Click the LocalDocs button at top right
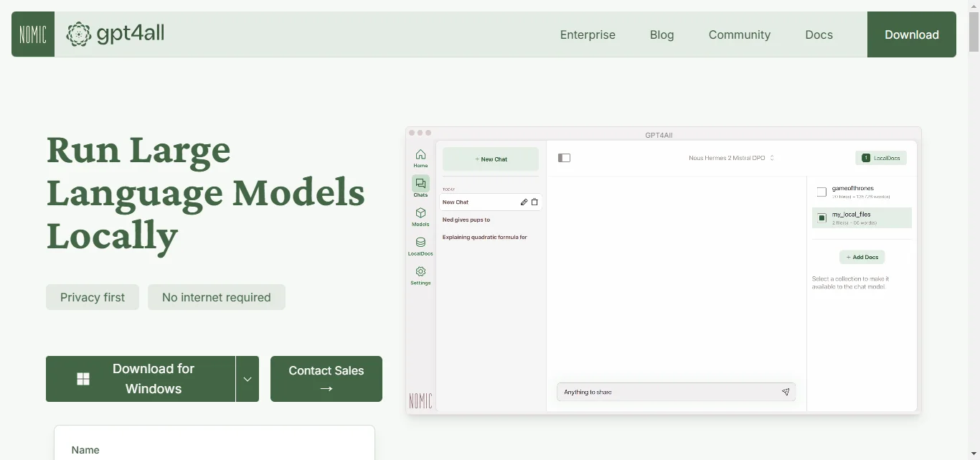980x460 pixels. point(881,158)
